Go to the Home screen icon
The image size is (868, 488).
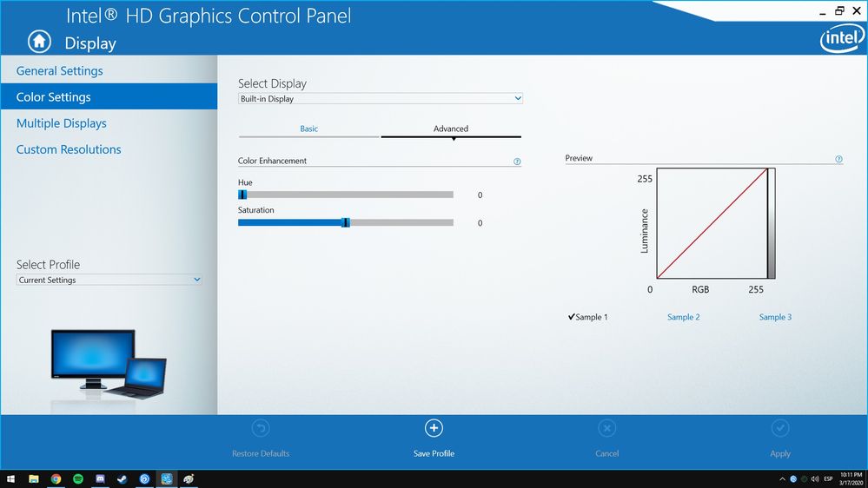coord(39,42)
